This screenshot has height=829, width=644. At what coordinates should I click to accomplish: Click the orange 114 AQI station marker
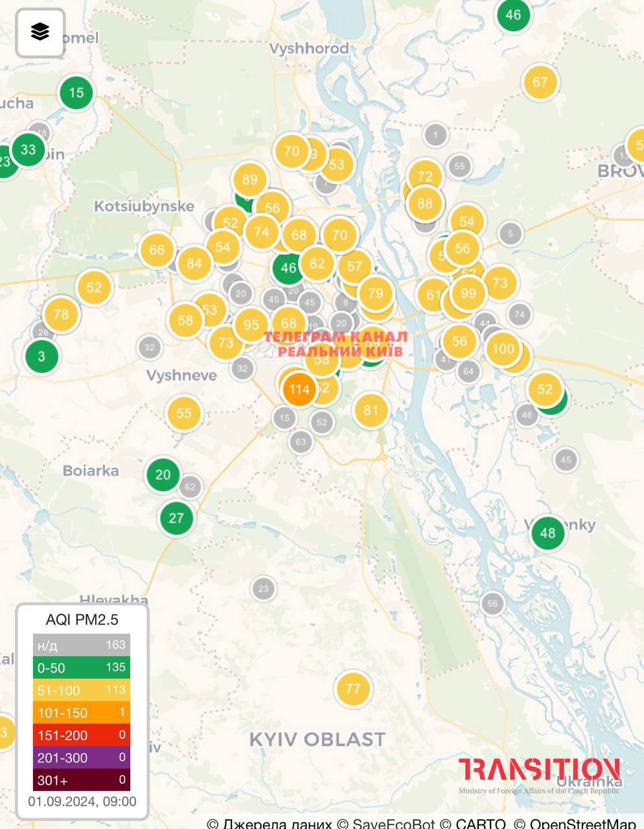[x=299, y=389]
